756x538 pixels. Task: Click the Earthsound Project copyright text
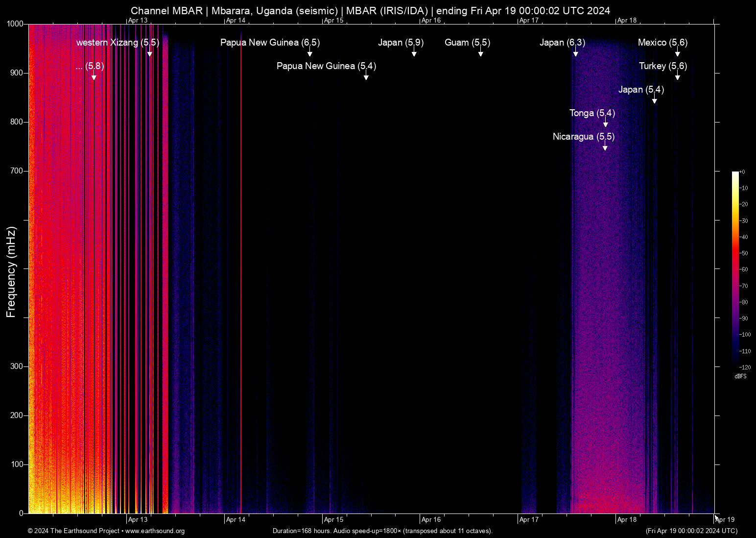pyautogui.click(x=73, y=531)
